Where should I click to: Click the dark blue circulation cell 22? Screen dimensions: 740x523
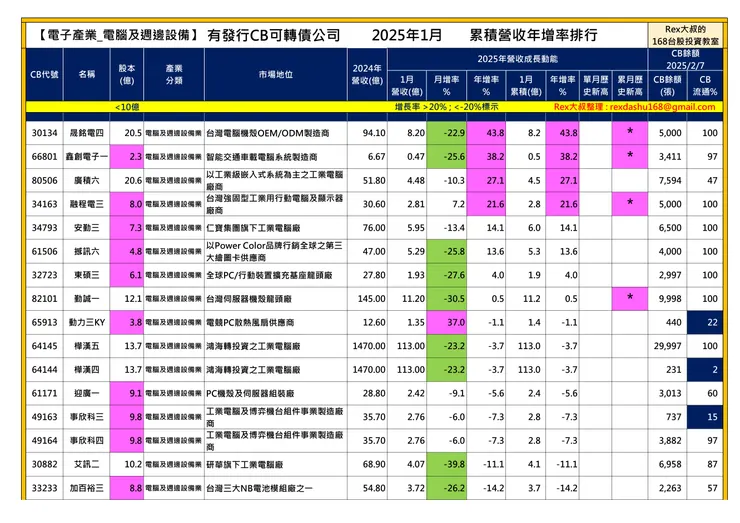(x=705, y=322)
